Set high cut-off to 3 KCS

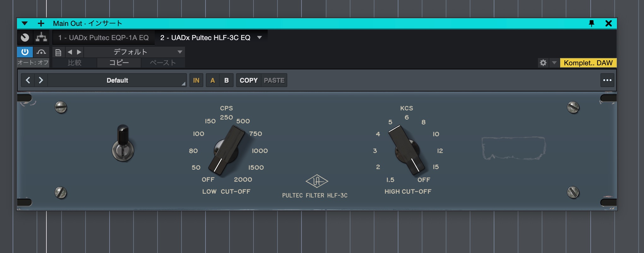[375, 151]
